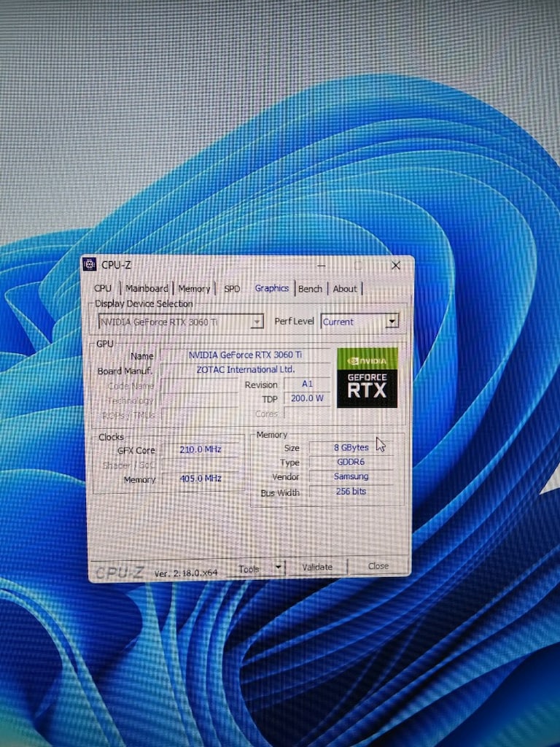
Task: Click the empty Cores field
Action: (x=307, y=413)
